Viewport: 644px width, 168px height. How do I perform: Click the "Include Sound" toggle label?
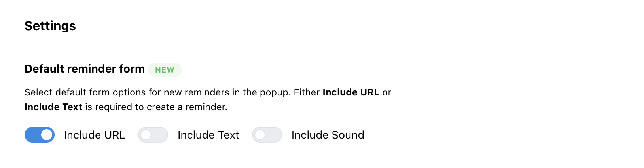[328, 135]
